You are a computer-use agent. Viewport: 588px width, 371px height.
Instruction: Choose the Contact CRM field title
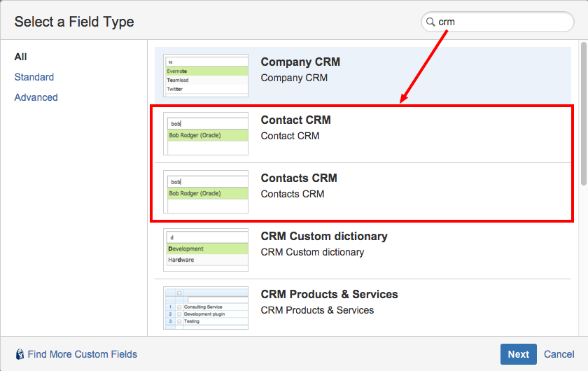tap(295, 120)
